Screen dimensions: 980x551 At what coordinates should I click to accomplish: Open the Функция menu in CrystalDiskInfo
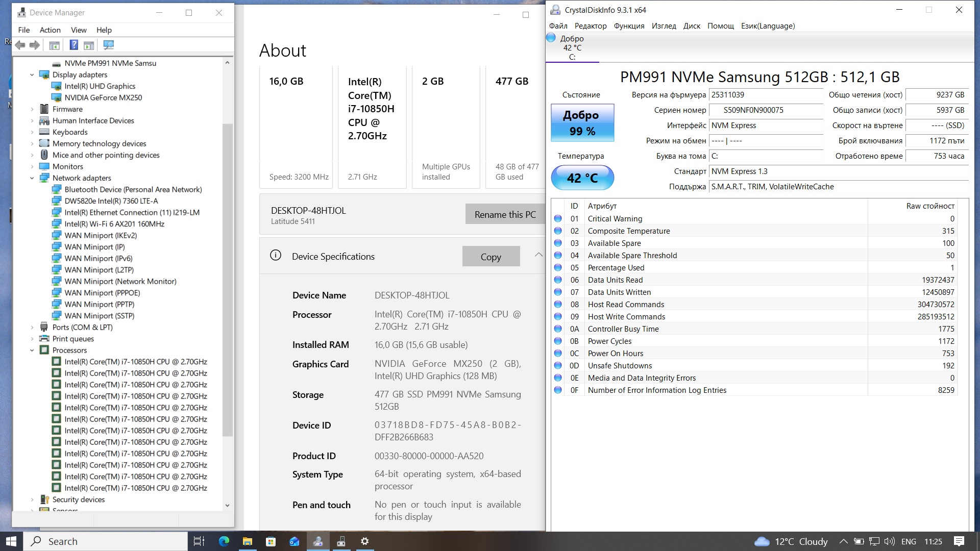[629, 26]
